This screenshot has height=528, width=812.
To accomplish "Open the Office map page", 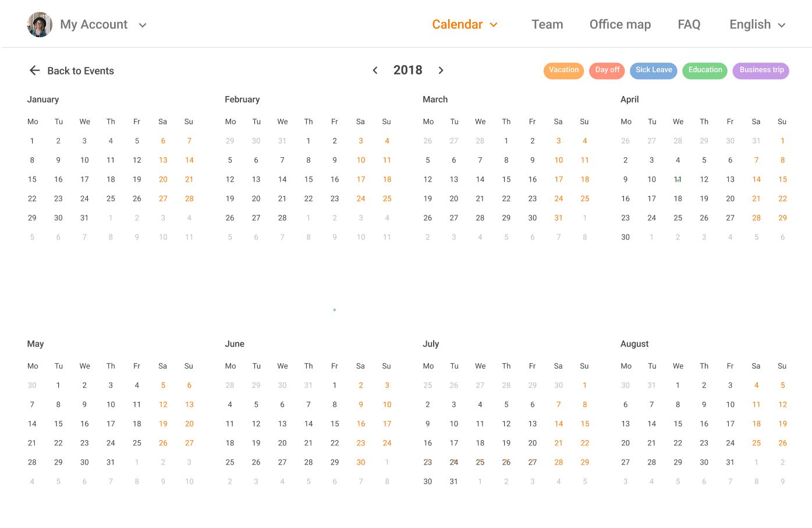I will tap(620, 24).
